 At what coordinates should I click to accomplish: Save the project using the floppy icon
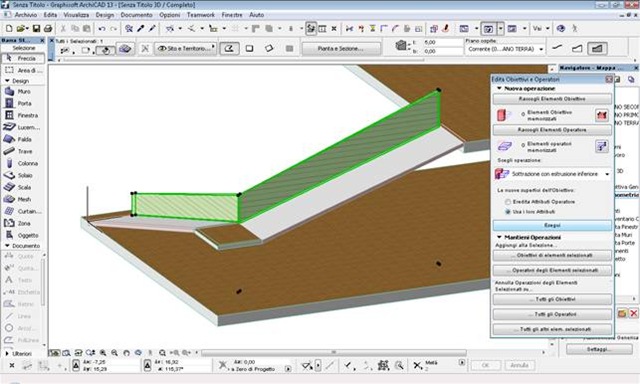pyautogui.click(x=36, y=29)
